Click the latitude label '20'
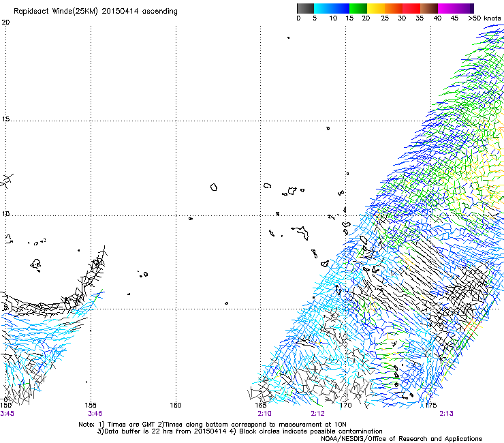Screen dimensions: 504x443 [x=5, y=22]
